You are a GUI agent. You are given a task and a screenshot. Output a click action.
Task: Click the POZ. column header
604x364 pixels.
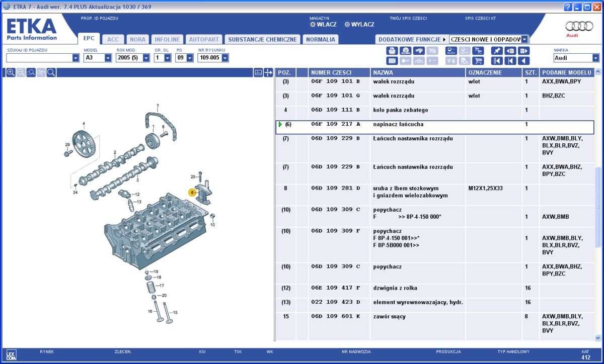coord(285,73)
